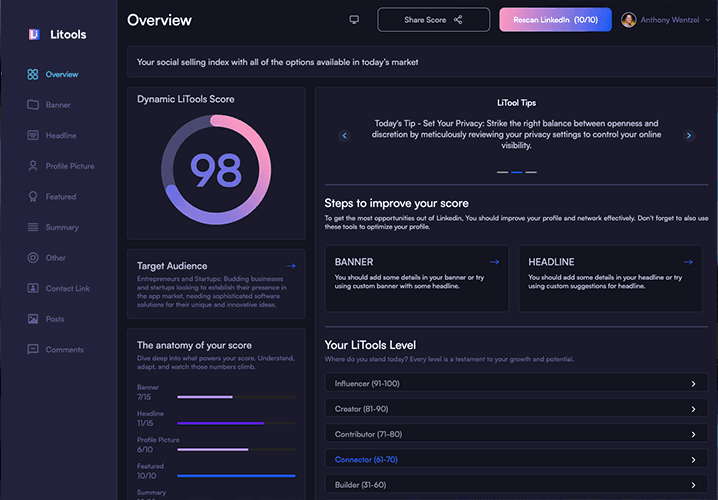The width and height of the screenshot is (718, 500).
Task: Click the Litools brand name
Action: tap(68, 34)
